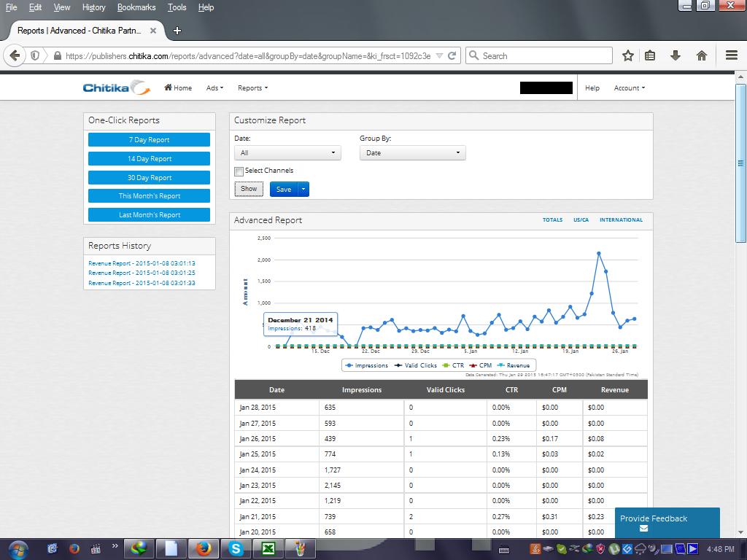This screenshot has width=747, height=560.
Task: Click the bookmark star icon
Action: tap(628, 55)
